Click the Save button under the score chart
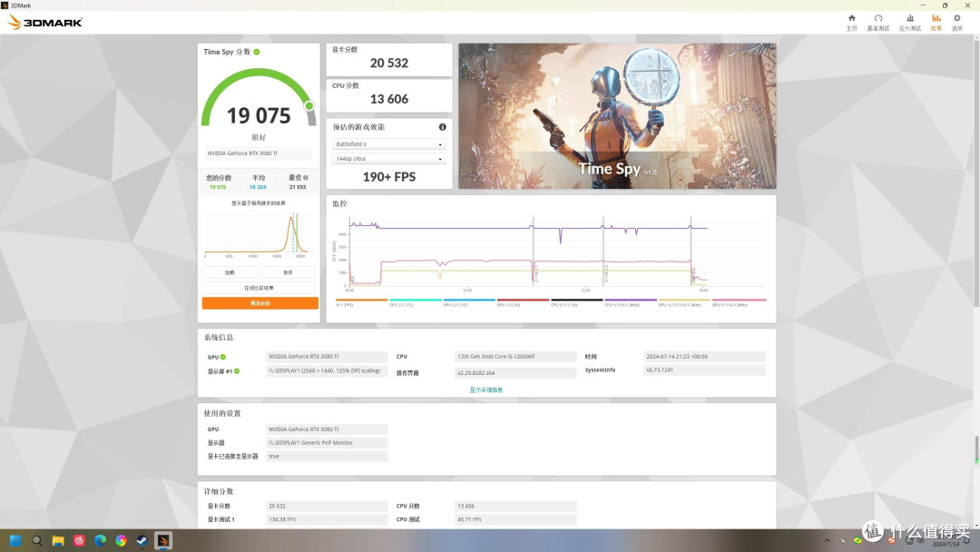The image size is (980, 552). click(x=288, y=272)
